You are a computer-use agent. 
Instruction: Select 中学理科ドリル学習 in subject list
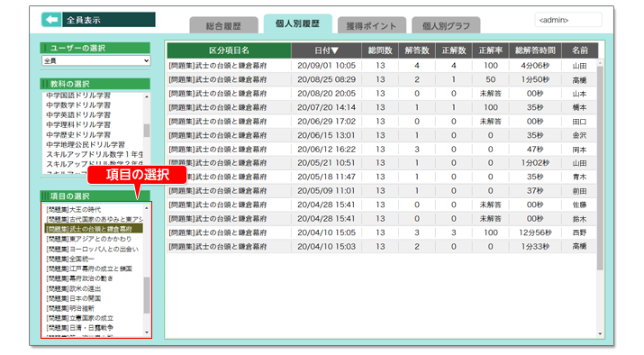[x=78, y=125]
